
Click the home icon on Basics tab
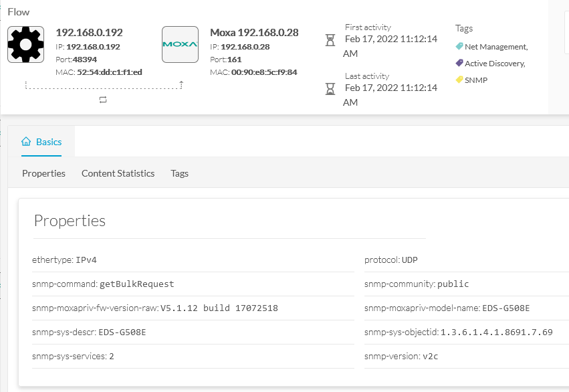tap(26, 141)
